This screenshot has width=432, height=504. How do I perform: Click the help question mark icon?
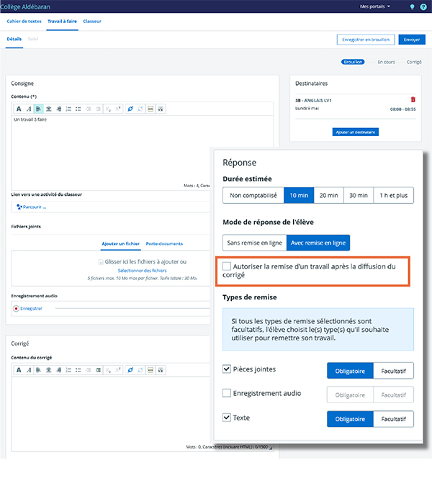pos(423,6)
